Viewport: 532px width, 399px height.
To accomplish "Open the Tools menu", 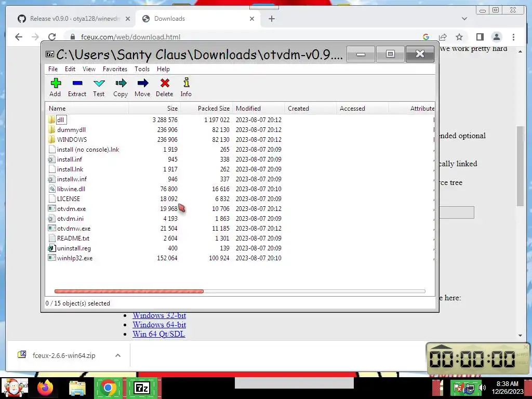I will 142,69.
